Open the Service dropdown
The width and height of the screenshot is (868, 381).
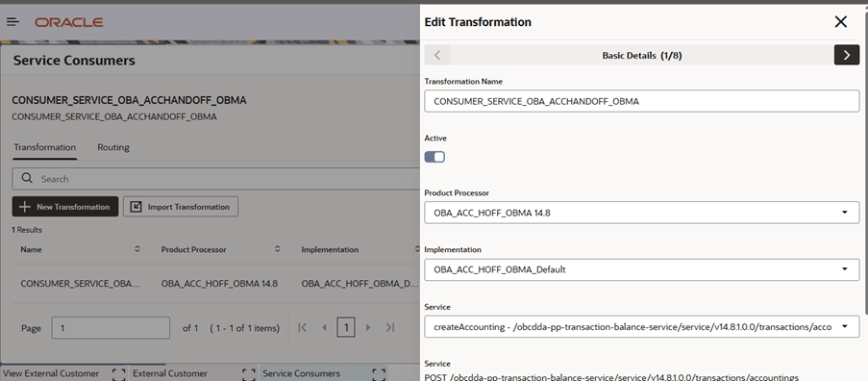point(641,327)
